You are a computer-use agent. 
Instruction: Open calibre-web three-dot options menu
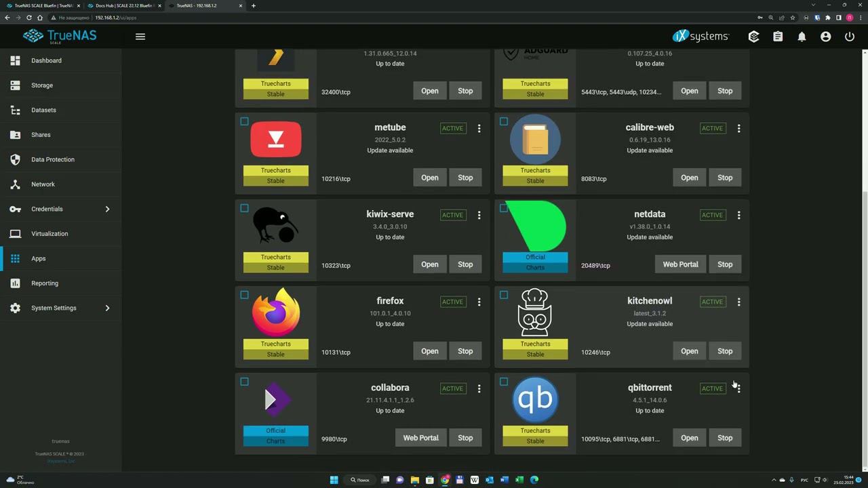738,128
